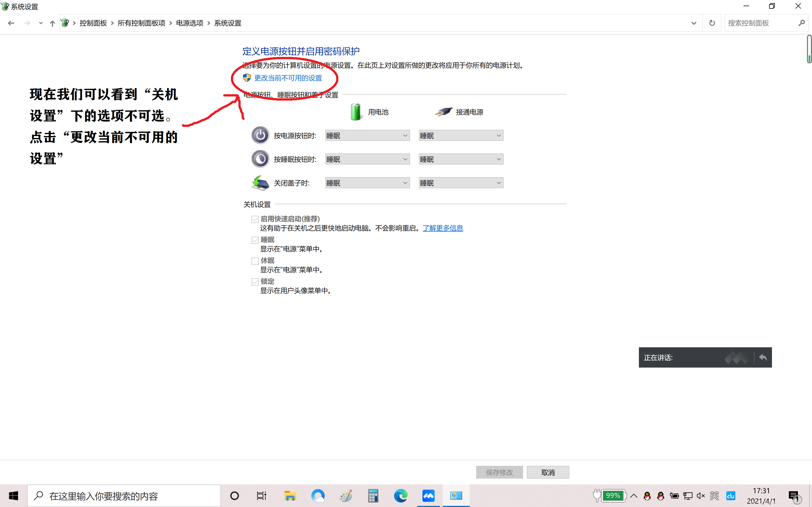Go to the Control Panel breadcrumb
The height and width of the screenshot is (507, 812).
coord(93,23)
